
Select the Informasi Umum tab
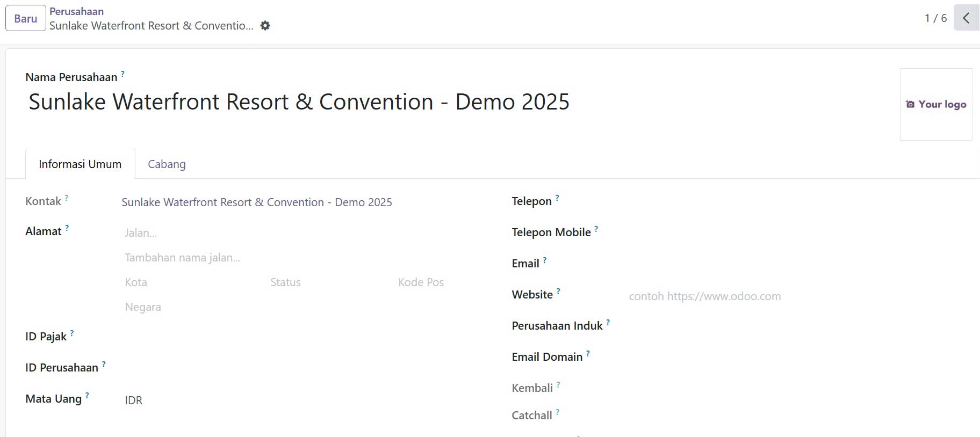point(80,164)
